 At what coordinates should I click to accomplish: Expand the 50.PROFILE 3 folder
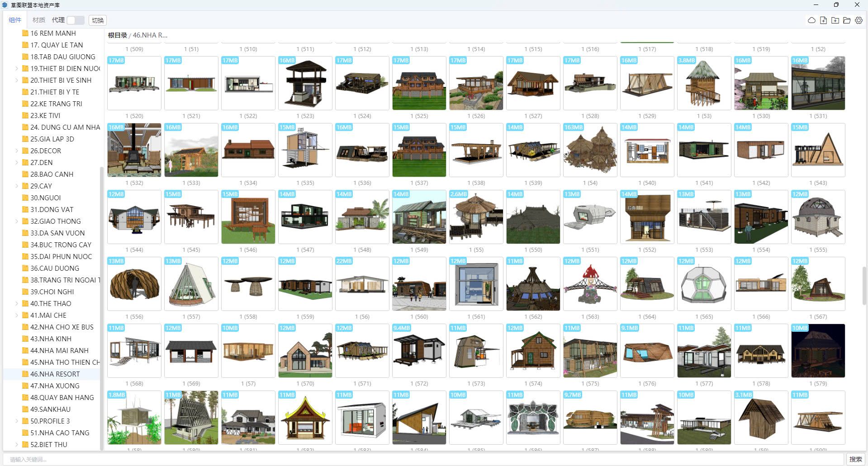tap(17, 421)
